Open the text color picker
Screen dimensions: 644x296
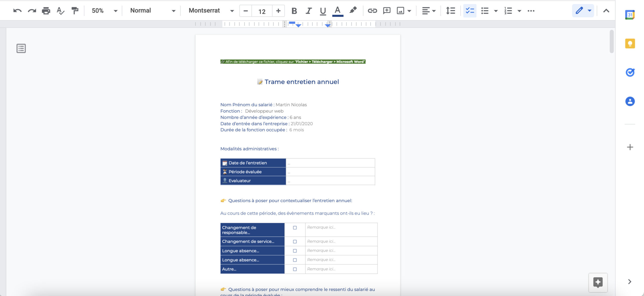click(338, 11)
